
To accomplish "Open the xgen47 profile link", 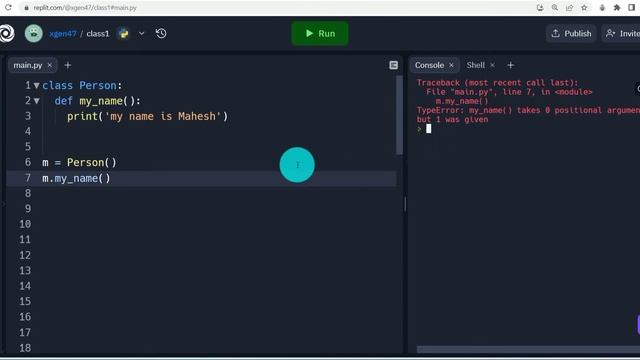I will (x=62, y=33).
